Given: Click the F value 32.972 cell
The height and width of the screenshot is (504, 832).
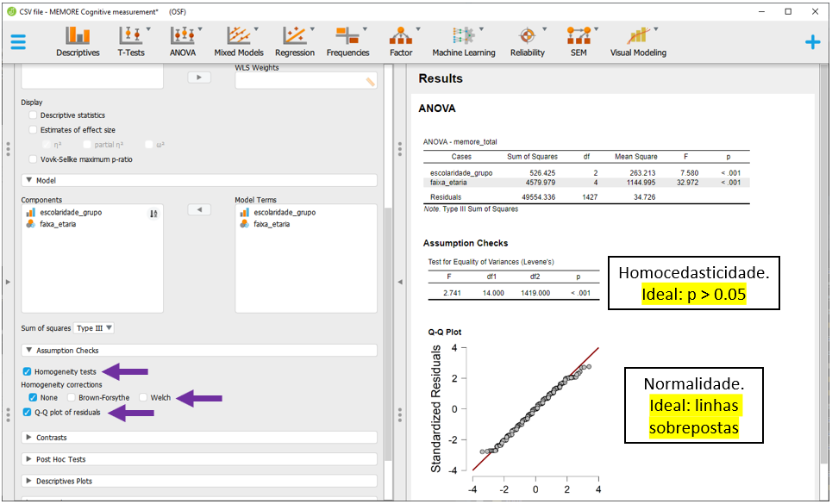Looking at the screenshot, I should tap(686, 183).
